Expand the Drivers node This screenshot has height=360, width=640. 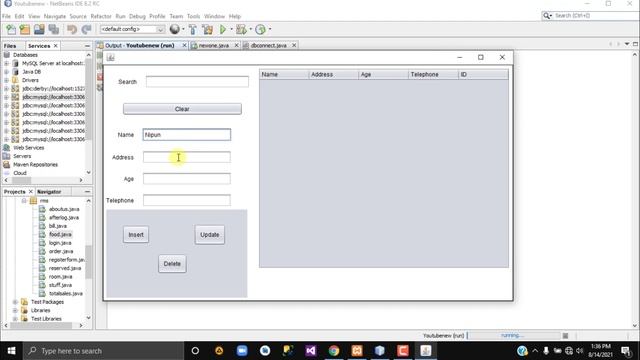click(x=6, y=80)
